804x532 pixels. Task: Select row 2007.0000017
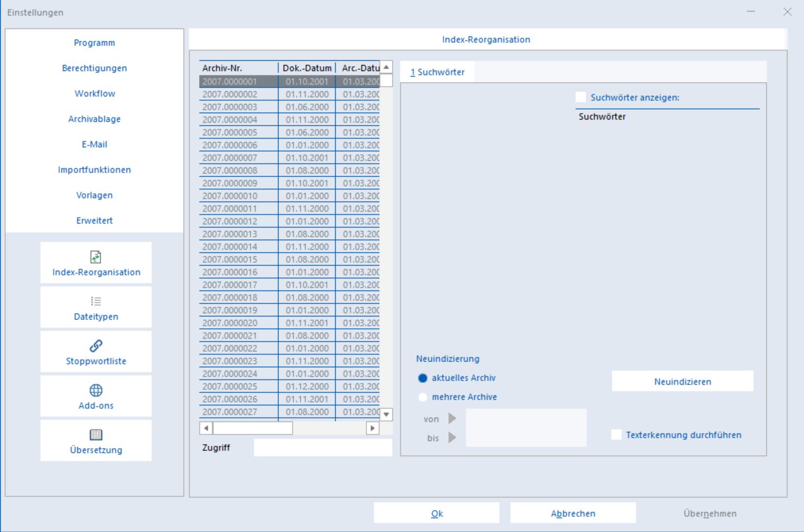point(290,285)
